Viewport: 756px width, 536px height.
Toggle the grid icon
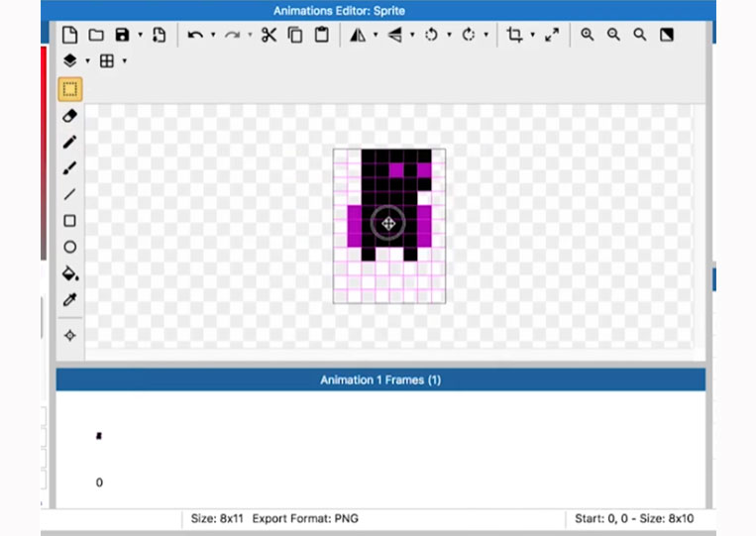pos(107,60)
